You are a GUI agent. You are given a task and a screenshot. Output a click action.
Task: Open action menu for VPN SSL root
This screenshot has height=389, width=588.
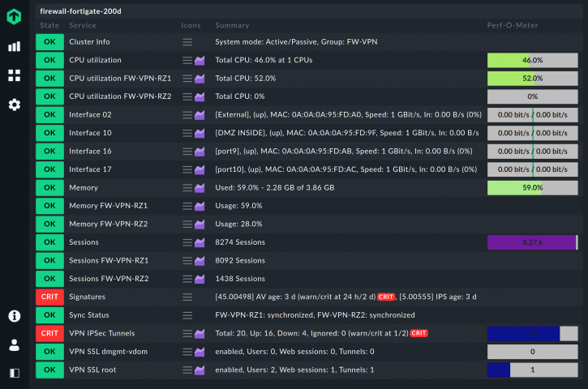coord(187,370)
